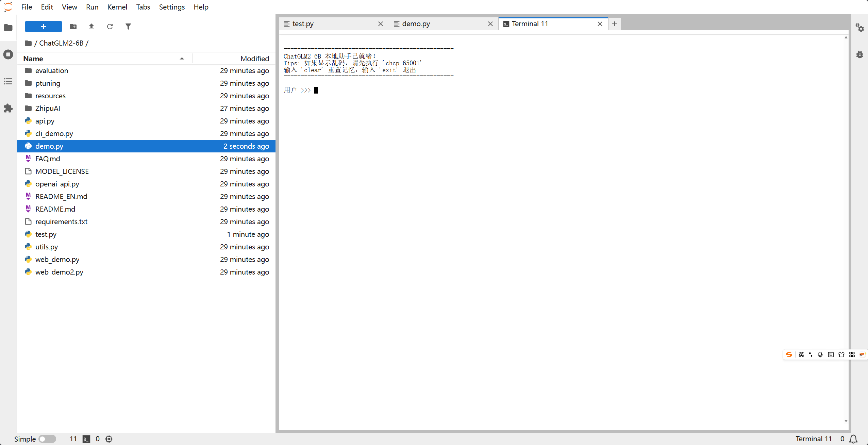
Task: Open the debugger bug icon
Action: pyautogui.click(x=860, y=54)
